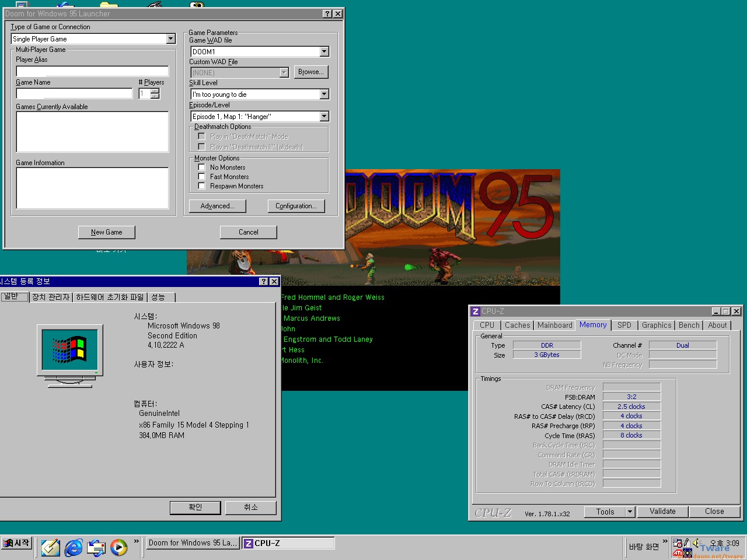Enable the Fast Monsters checkbox
This screenshot has height=560, width=747.
click(x=202, y=177)
